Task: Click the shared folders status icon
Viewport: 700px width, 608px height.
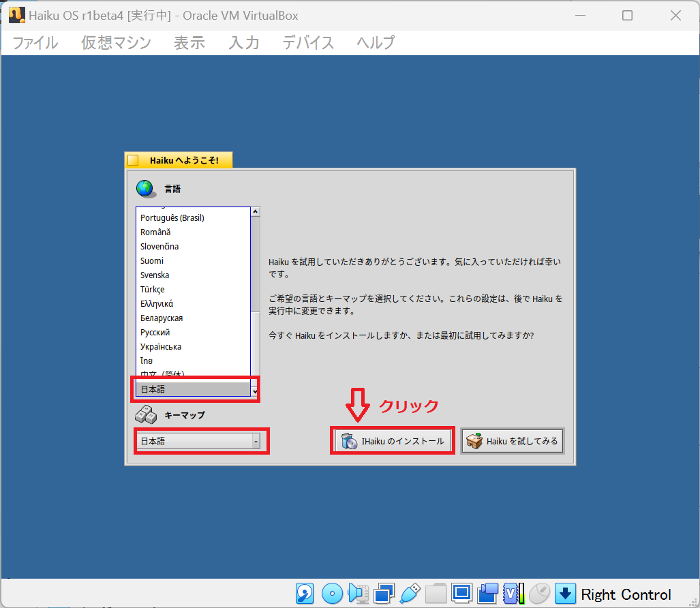Action: tap(436, 594)
